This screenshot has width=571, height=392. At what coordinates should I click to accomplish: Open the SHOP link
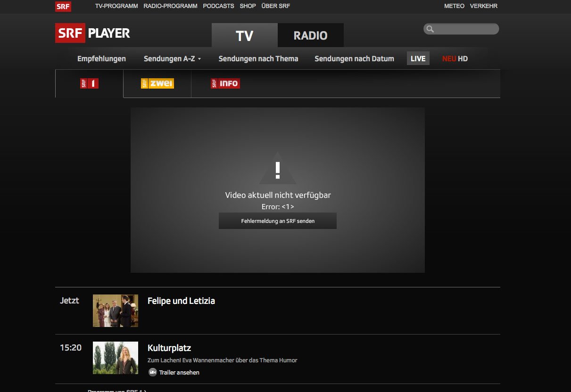pyautogui.click(x=248, y=6)
